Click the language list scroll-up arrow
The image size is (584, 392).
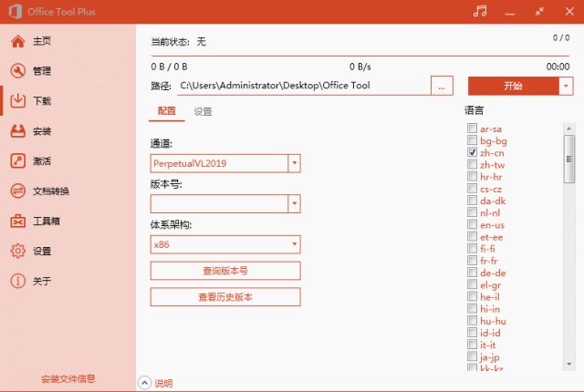pos(568,129)
